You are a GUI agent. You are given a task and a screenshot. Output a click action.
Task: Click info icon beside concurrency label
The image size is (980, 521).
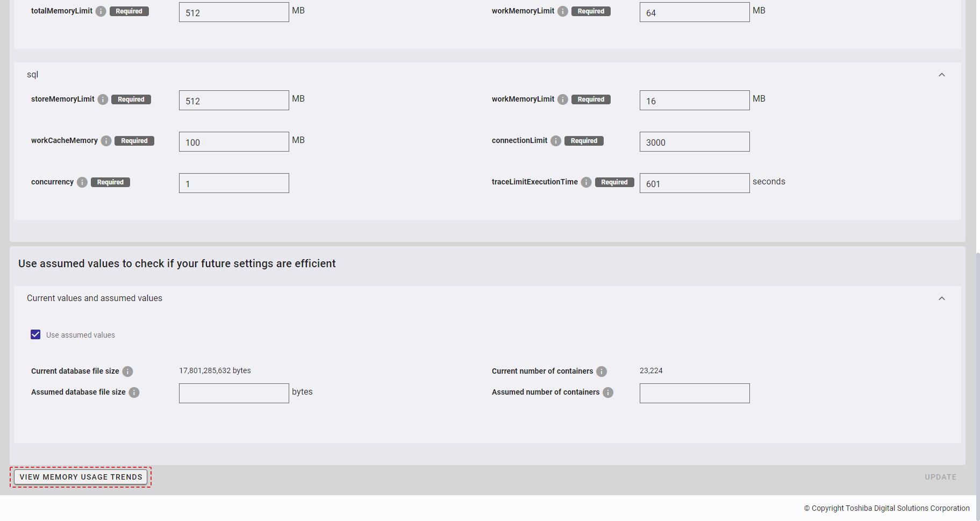[82, 182]
